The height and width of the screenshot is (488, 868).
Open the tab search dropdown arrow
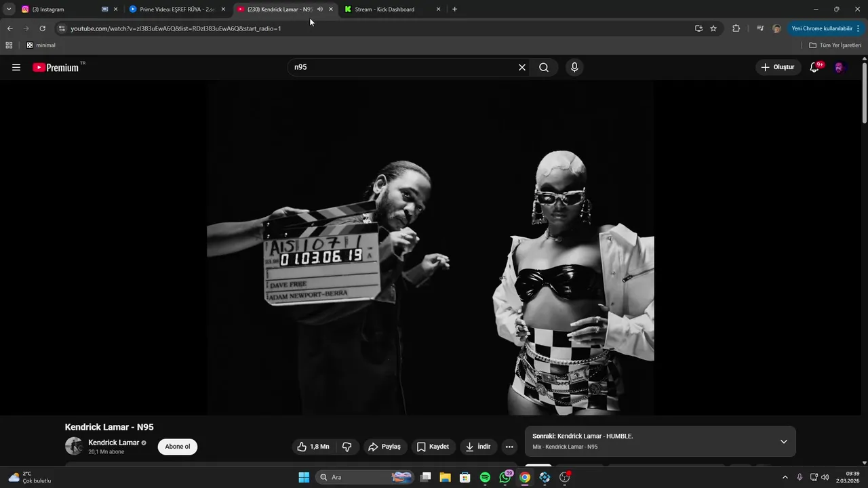click(9, 9)
